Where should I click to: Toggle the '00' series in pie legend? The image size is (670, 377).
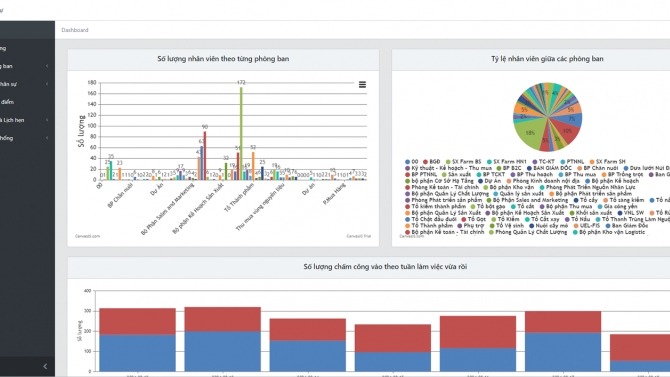[x=411, y=162]
